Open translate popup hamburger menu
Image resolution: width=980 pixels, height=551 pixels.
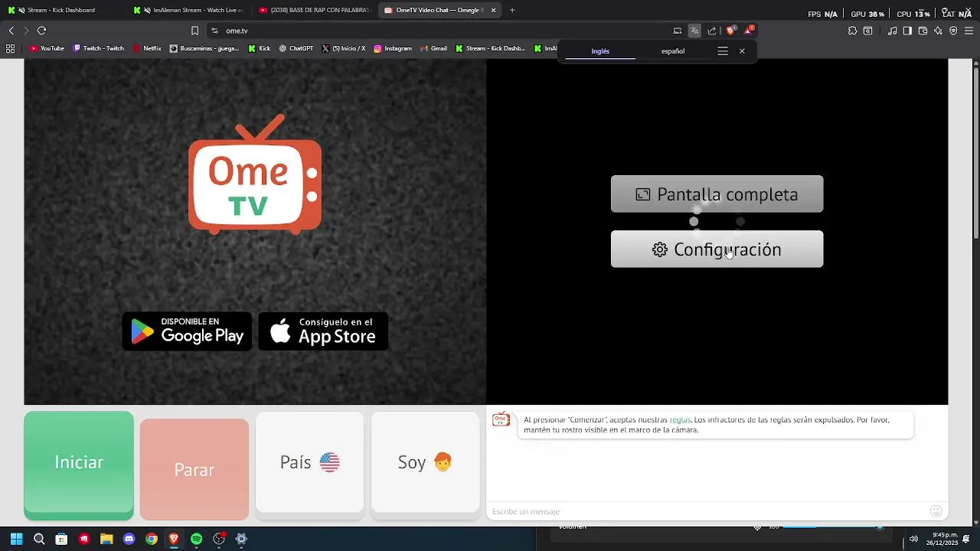click(722, 51)
